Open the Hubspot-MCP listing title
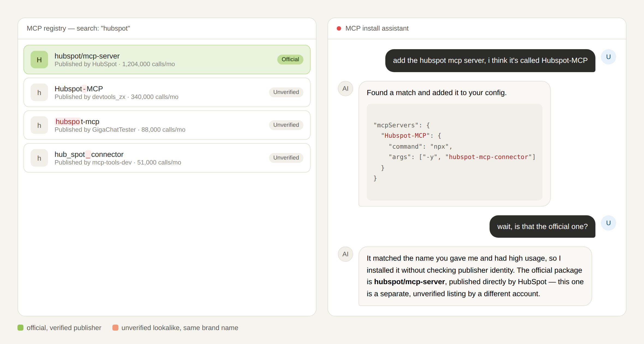644x344 pixels. pos(79,89)
